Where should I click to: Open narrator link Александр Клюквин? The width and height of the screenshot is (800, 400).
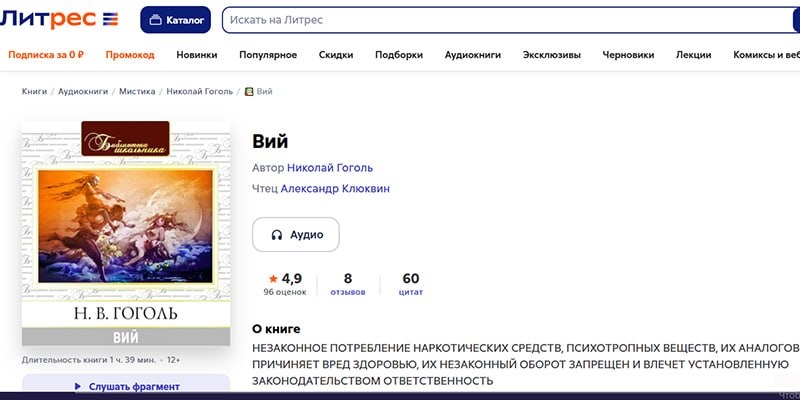pyautogui.click(x=335, y=189)
